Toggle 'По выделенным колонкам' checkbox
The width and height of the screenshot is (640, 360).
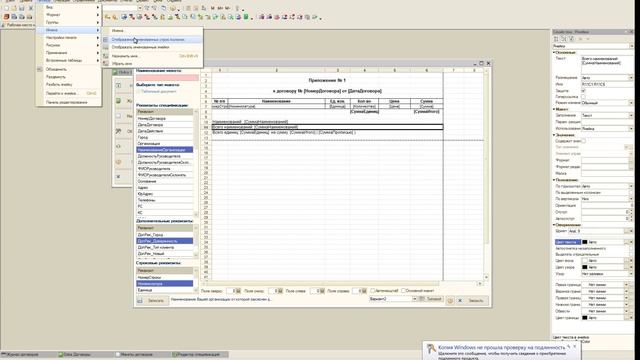coord(631,193)
